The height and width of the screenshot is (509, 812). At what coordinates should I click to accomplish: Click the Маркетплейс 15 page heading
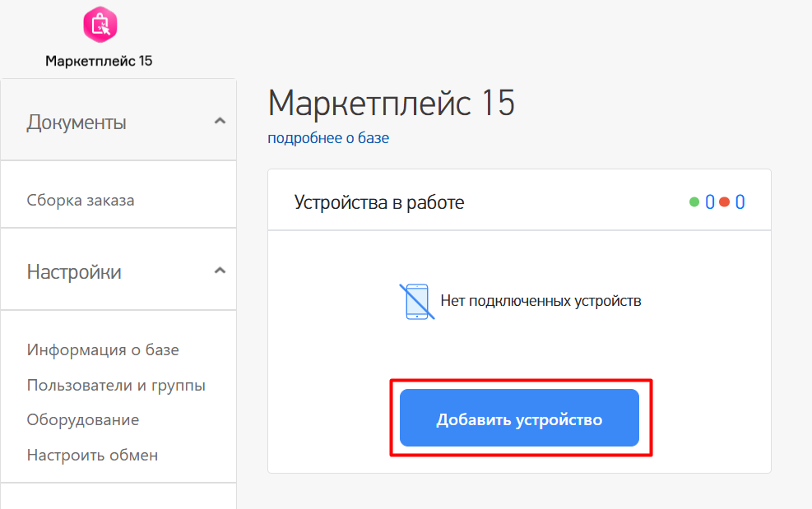click(x=391, y=104)
